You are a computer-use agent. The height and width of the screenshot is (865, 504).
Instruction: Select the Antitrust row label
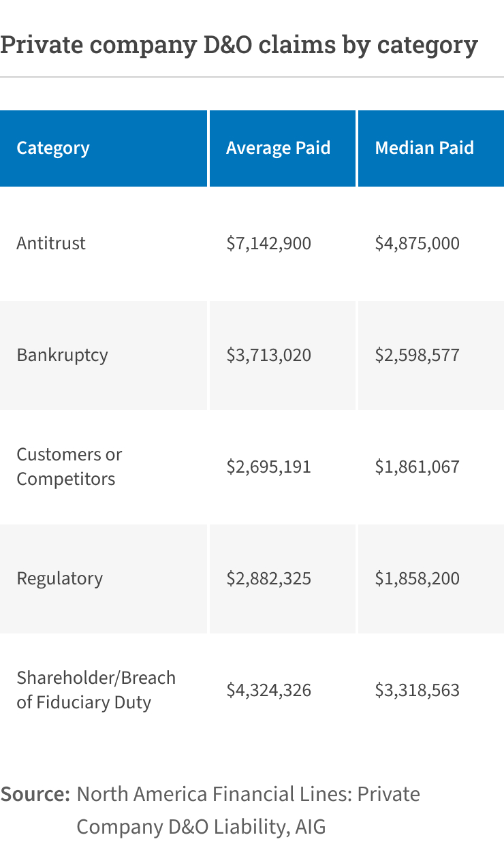tap(51, 243)
